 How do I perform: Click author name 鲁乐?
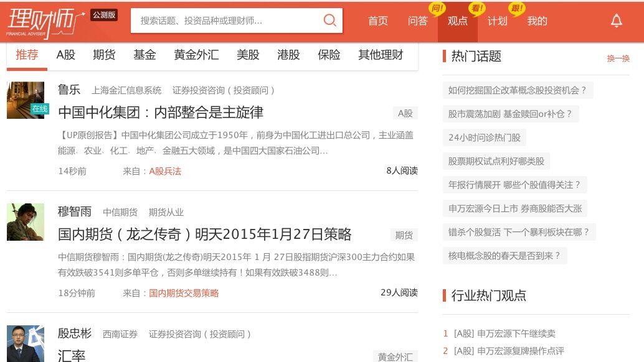(x=69, y=90)
